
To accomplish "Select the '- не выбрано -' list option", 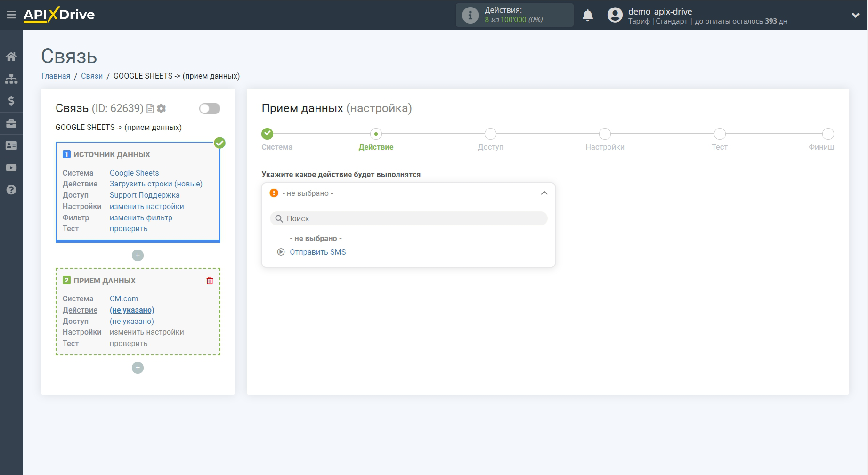I will pyautogui.click(x=316, y=238).
